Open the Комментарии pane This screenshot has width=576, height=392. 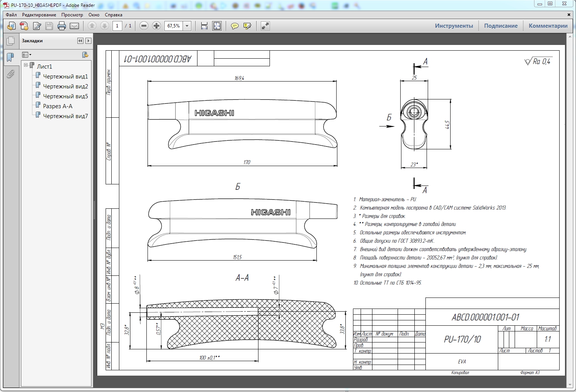tap(548, 26)
